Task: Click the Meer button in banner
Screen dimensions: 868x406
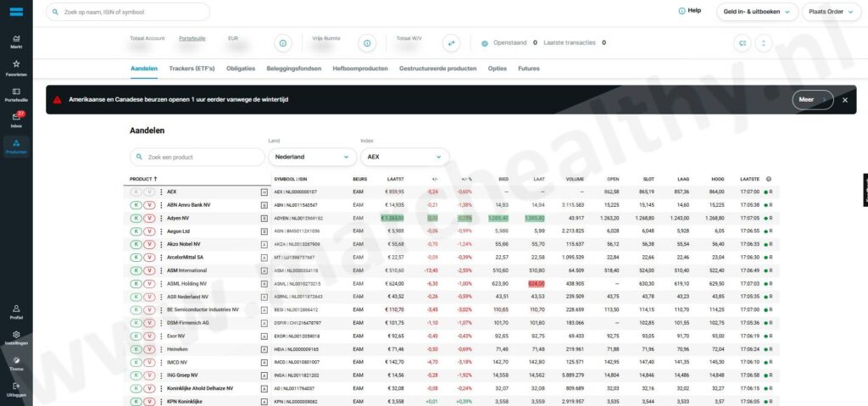Action: (x=813, y=100)
